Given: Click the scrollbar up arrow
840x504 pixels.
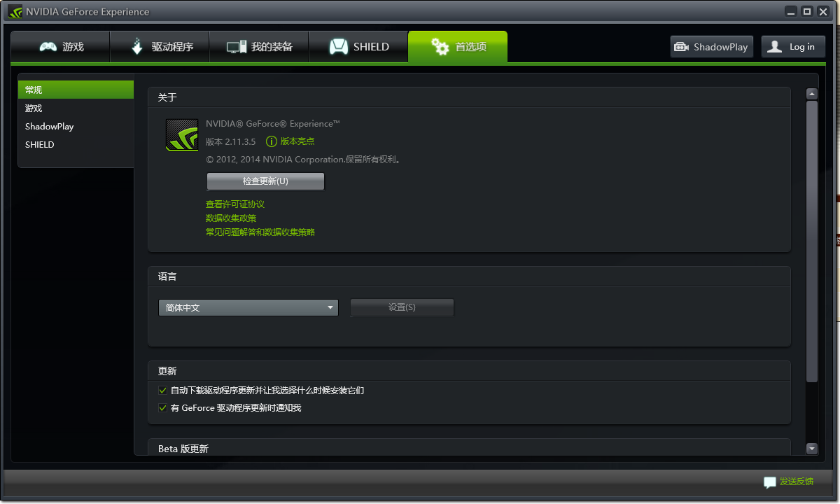Looking at the screenshot, I should pos(812,94).
